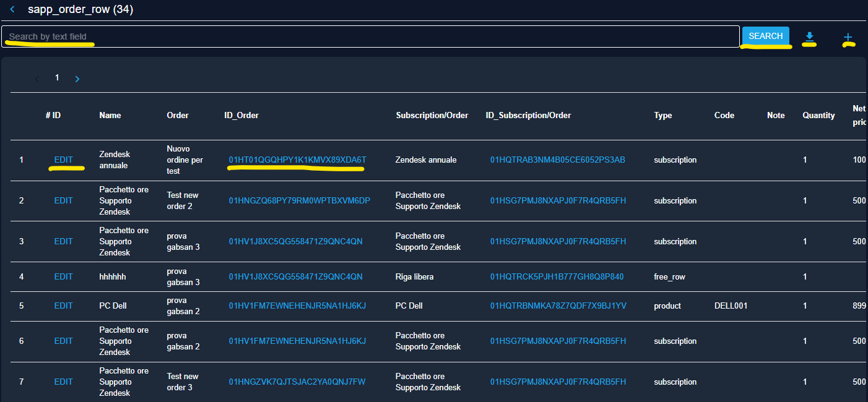Go to the previous page chevron
Viewport: 868px width, 402px height.
37,79
